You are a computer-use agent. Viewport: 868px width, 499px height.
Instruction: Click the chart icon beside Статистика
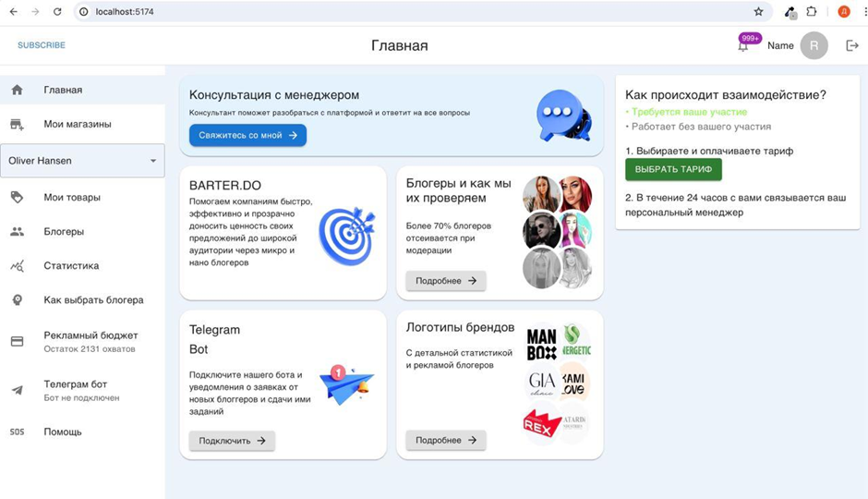18,266
